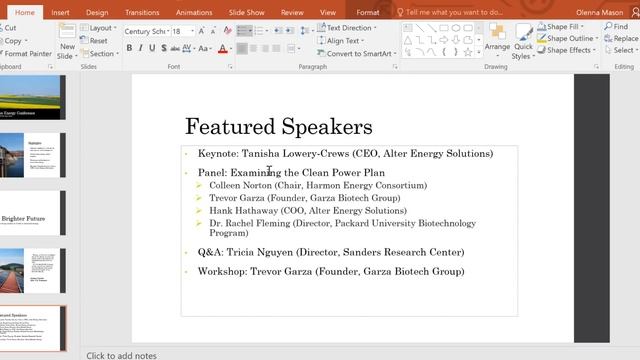
Task: Switch to the Design tab
Action: point(97,13)
